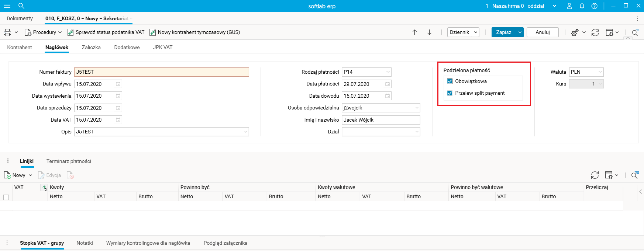Screen dimensions: 644x251
Task: Click the Anuluj button
Action: pos(543,32)
